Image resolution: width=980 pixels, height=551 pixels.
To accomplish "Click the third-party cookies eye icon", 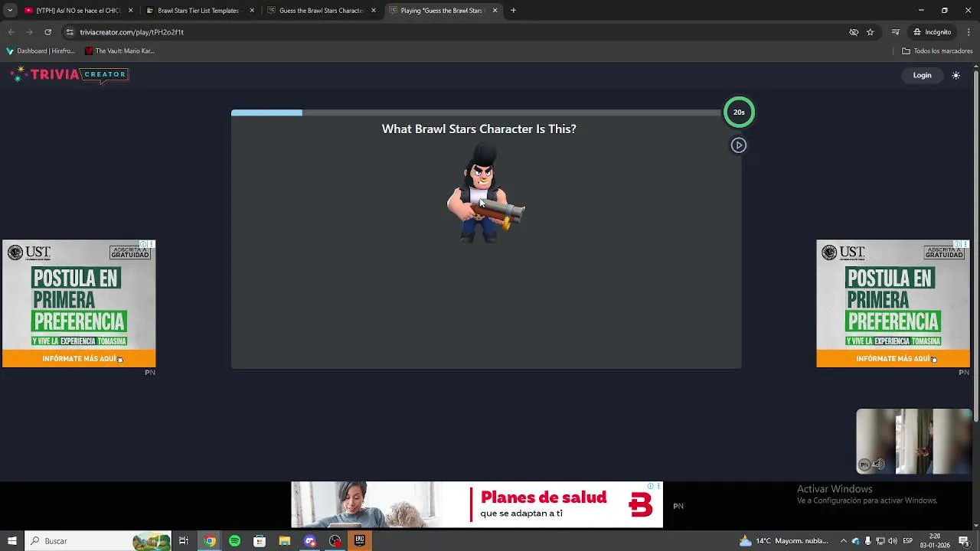I will (854, 32).
